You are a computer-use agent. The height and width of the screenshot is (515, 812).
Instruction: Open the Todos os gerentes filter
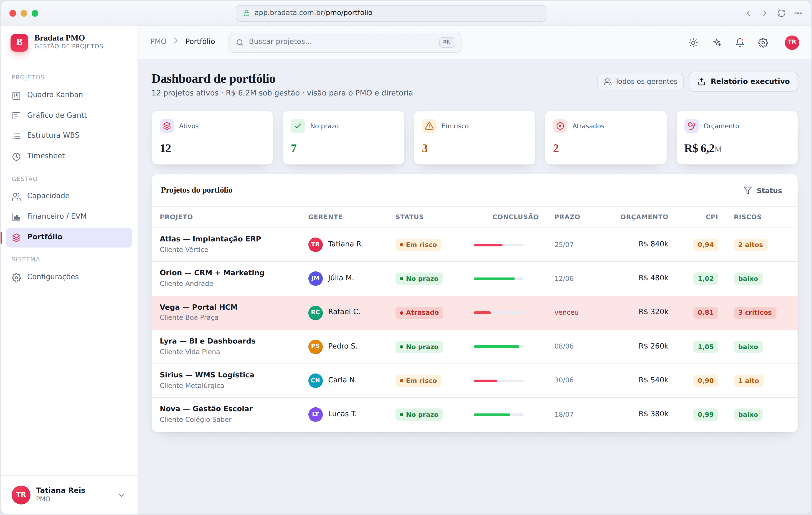[x=640, y=82]
